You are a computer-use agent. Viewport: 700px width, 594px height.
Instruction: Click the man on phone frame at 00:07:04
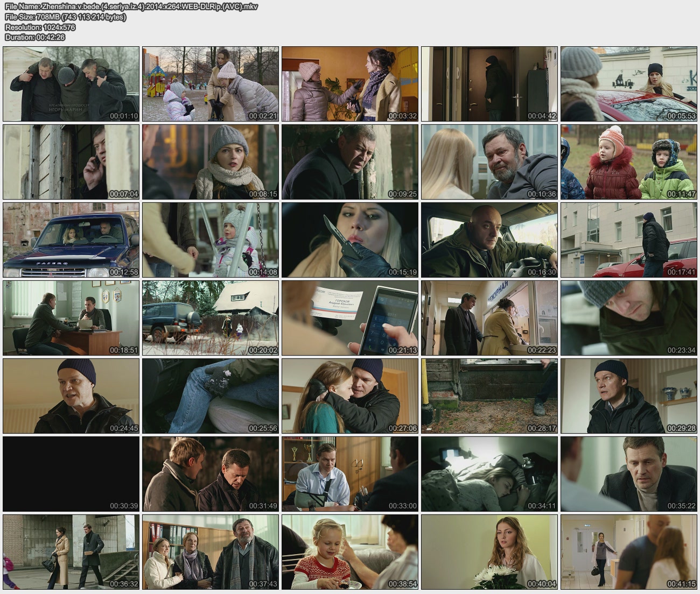(x=71, y=162)
